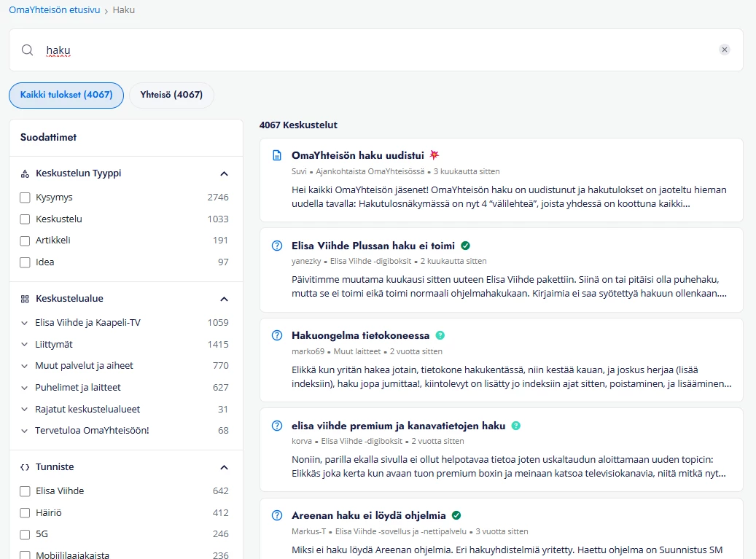Expand Tervetuloa OmaYhteisöön! area
The width and height of the screenshot is (756, 559).
click(x=25, y=430)
